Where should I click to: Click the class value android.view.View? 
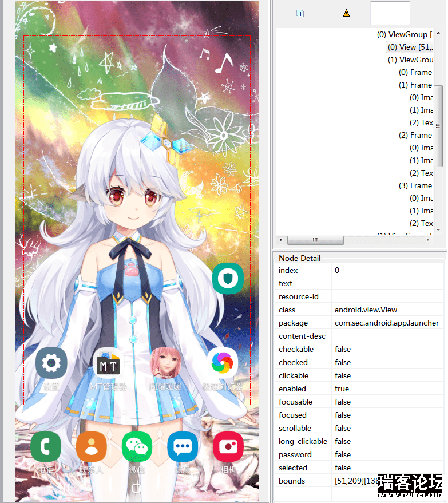pyautogui.click(x=366, y=310)
